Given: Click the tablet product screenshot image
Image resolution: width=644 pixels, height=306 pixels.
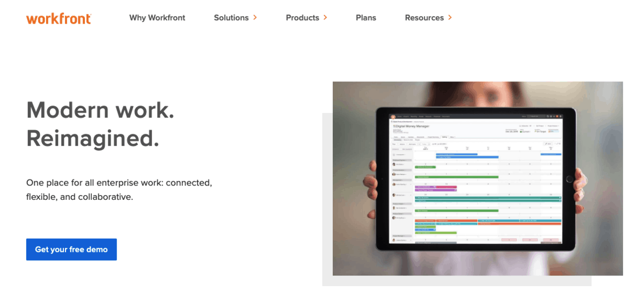Looking at the screenshot, I should pyautogui.click(x=478, y=178).
